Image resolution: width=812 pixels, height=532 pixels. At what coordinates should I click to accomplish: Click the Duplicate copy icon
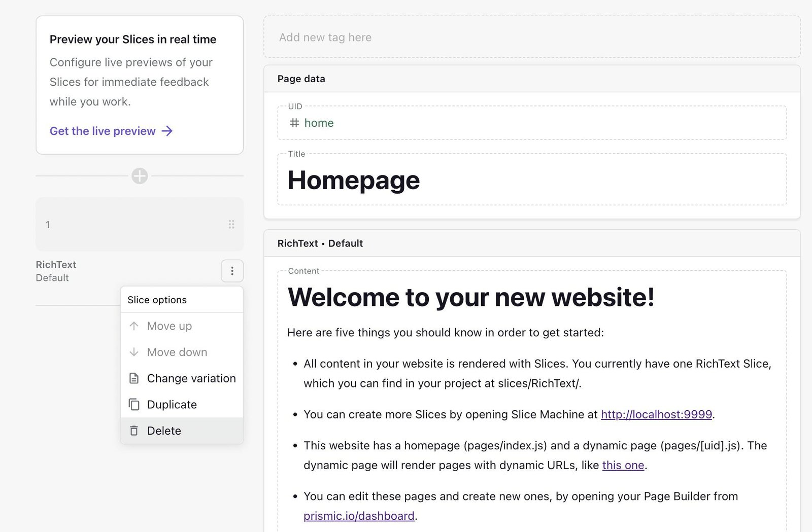tap(134, 404)
